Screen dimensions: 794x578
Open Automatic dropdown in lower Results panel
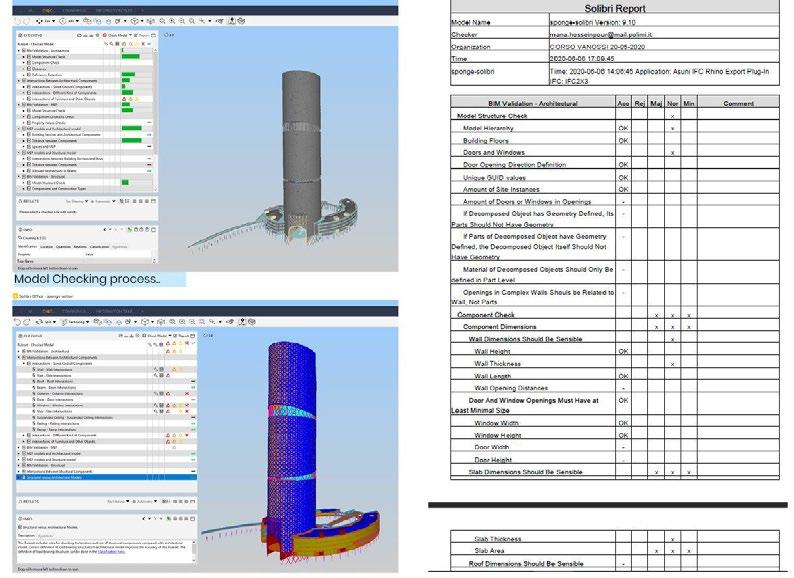click(145, 502)
